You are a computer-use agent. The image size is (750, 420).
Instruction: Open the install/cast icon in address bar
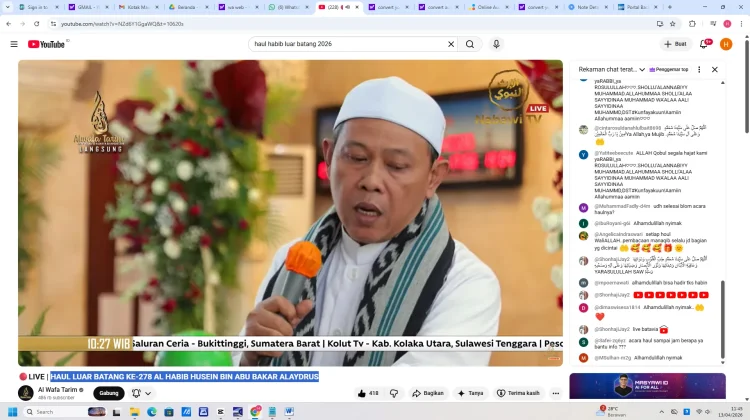pos(660,23)
